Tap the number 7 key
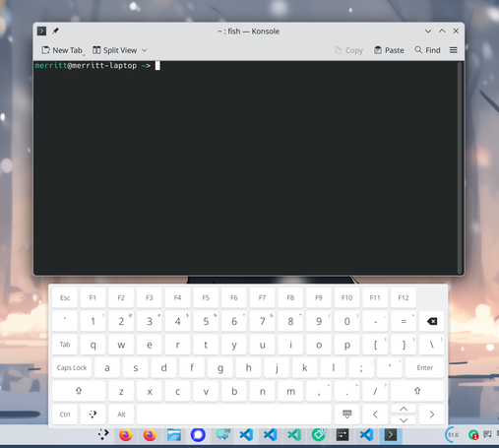499x448 pixels. [262, 321]
